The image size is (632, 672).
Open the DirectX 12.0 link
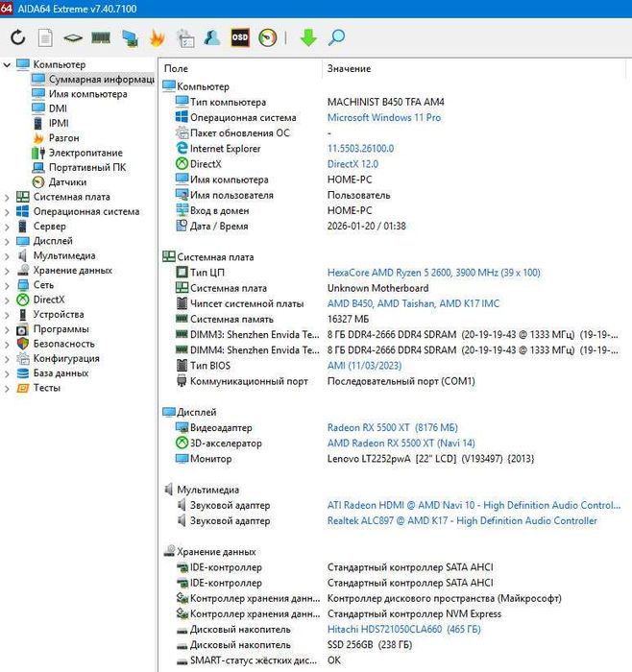pos(352,164)
